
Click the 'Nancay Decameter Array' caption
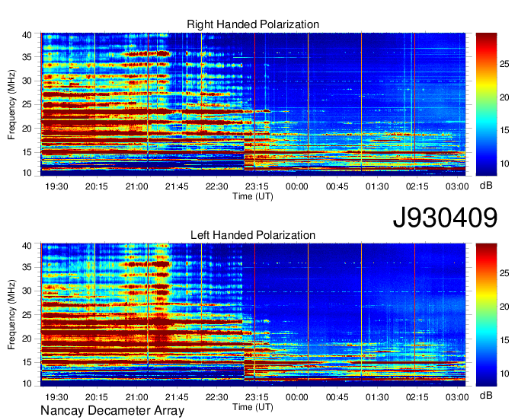pyautogui.click(x=112, y=410)
